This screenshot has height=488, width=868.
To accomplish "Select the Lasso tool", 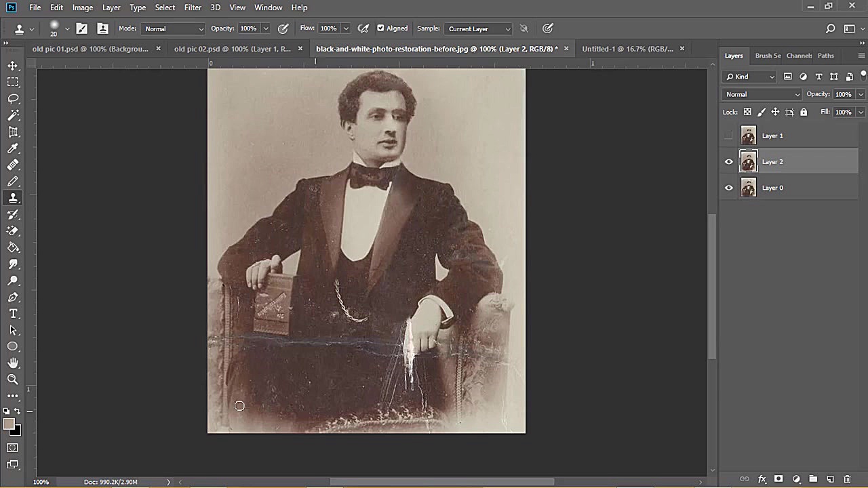I will [13, 99].
